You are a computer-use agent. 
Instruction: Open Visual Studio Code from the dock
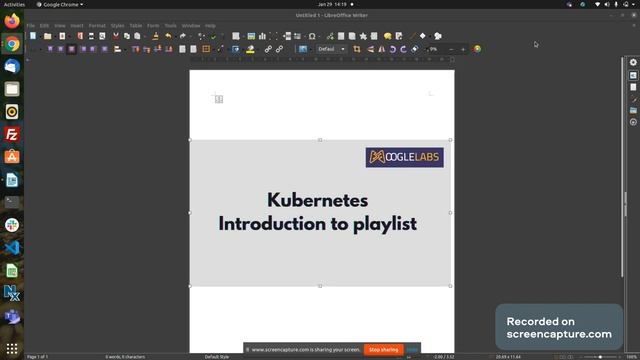pyautogui.click(x=12, y=248)
